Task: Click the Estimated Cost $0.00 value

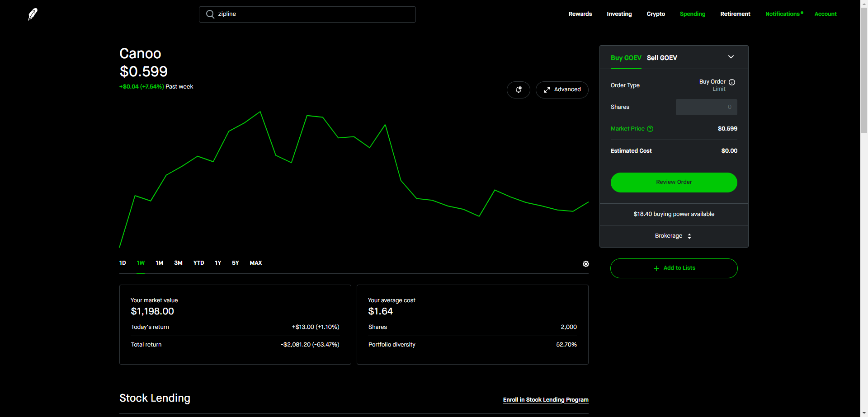Action: coord(729,151)
